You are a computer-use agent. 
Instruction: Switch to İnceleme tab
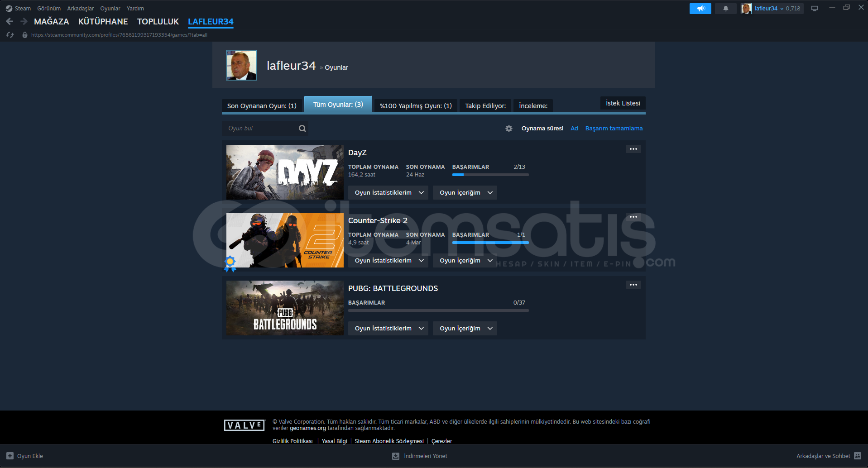coord(533,105)
